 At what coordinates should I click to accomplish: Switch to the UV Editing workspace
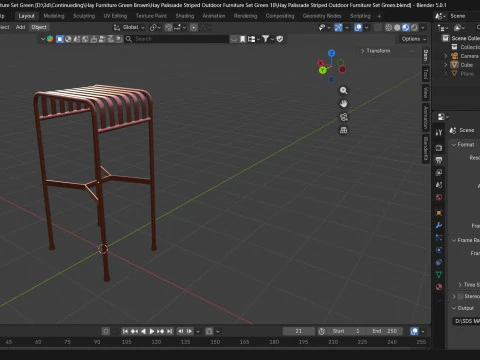(x=115, y=16)
